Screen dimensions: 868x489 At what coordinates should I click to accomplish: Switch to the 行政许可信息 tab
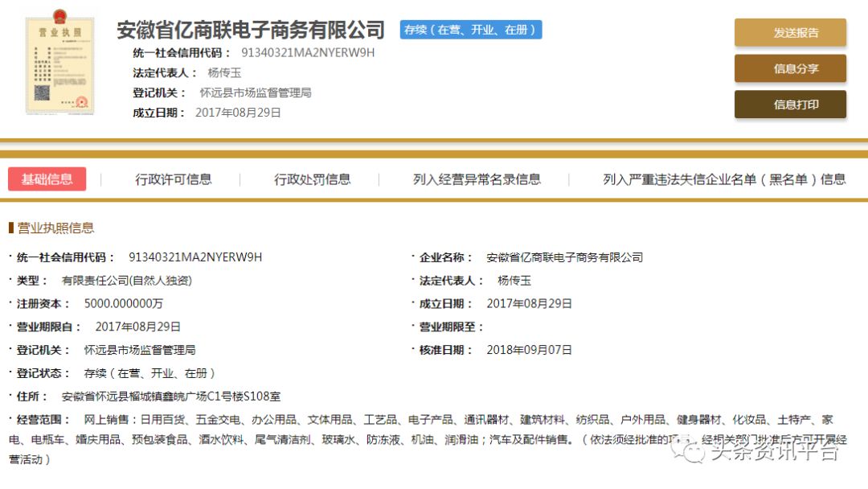(173, 179)
